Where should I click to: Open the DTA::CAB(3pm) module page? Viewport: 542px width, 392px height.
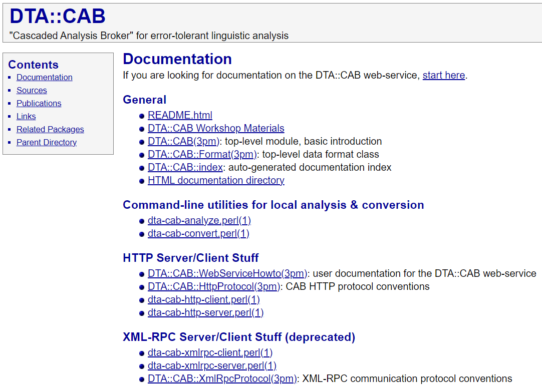pos(183,141)
